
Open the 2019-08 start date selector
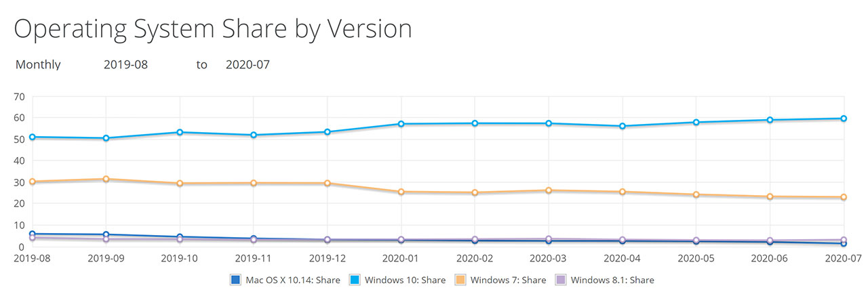click(125, 65)
